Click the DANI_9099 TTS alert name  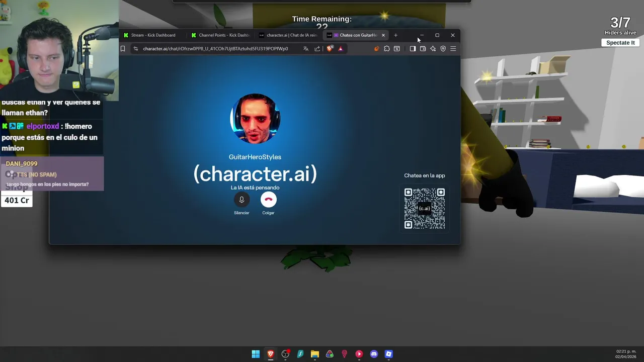[22, 163]
